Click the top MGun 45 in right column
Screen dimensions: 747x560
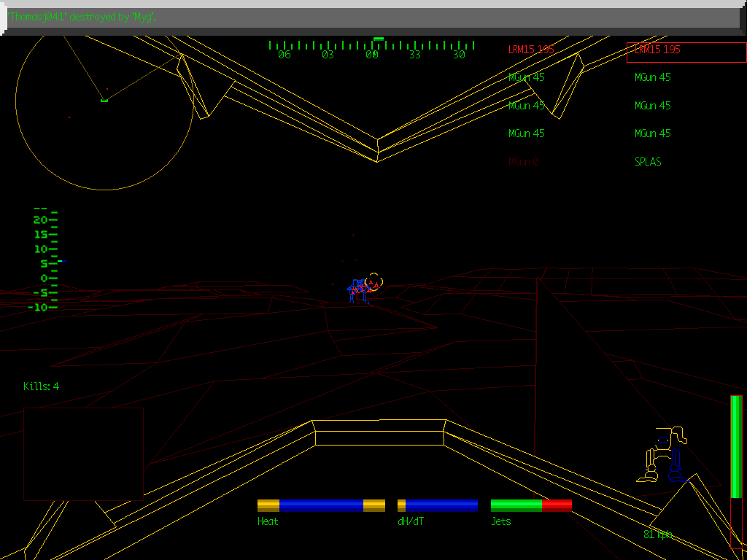click(652, 77)
